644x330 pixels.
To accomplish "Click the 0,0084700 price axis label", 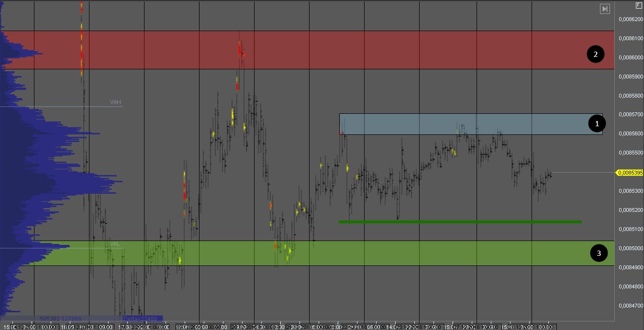I will pyautogui.click(x=630, y=306).
